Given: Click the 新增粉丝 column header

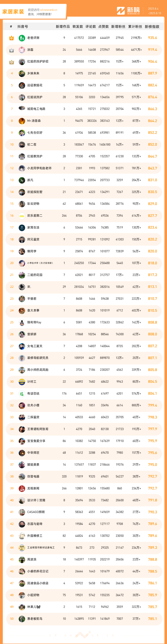Looking at the screenshot, I should 118,26.
